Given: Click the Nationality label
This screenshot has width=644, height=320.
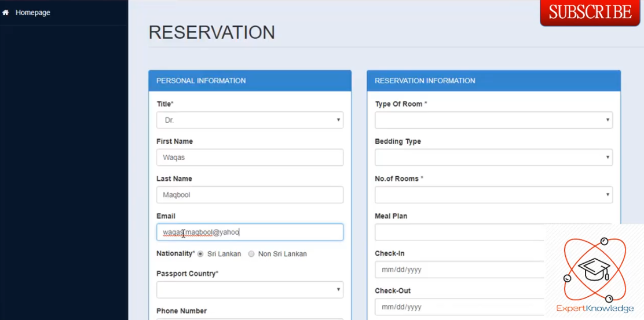Looking at the screenshot, I should click(x=175, y=253).
